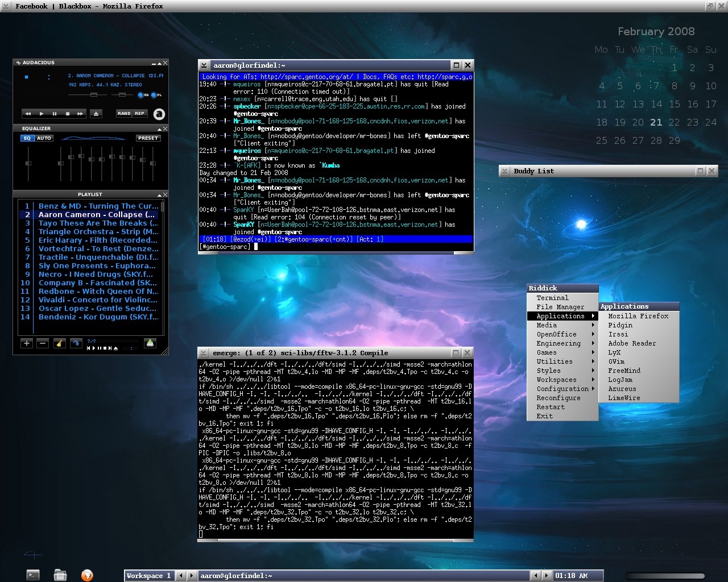Choose Reconfigure in Riddick menu
Image resolution: width=728 pixels, height=582 pixels.
(562, 398)
